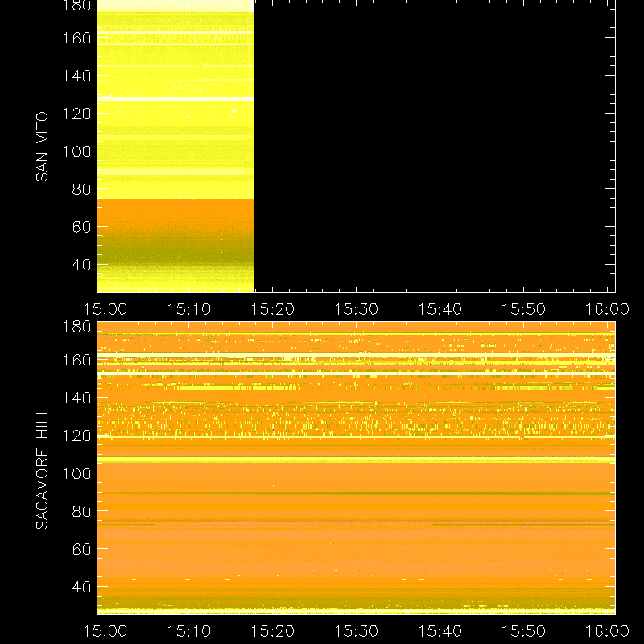This screenshot has width=644, height=644.
Task: Choose the 15:00 time label under Sagamore Hill plot
Action: [x=105, y=631]
